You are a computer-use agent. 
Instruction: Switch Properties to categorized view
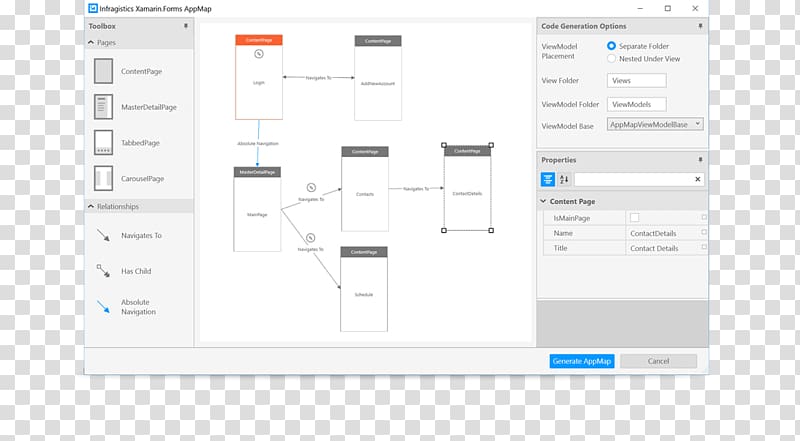tap(548, 179)
